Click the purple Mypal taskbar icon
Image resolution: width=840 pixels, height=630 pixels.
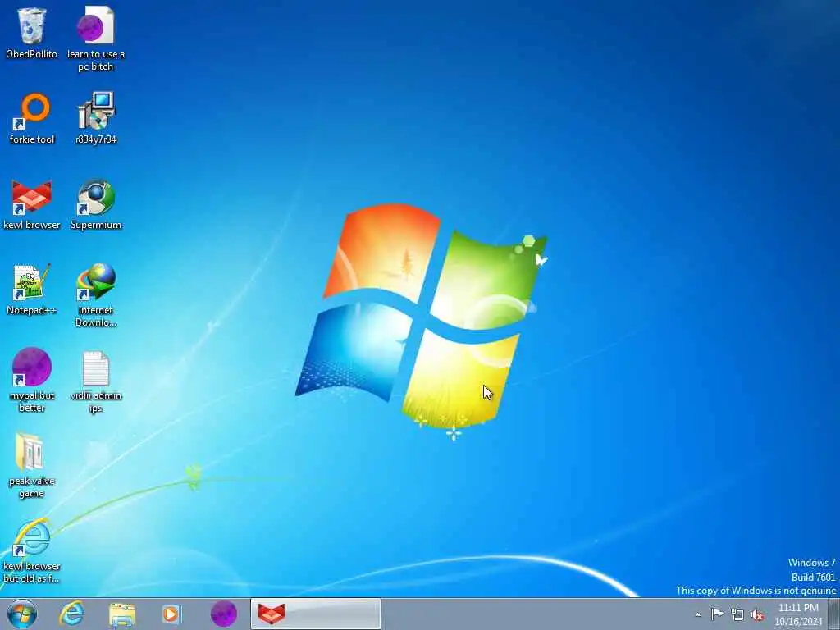click(224, 614)
